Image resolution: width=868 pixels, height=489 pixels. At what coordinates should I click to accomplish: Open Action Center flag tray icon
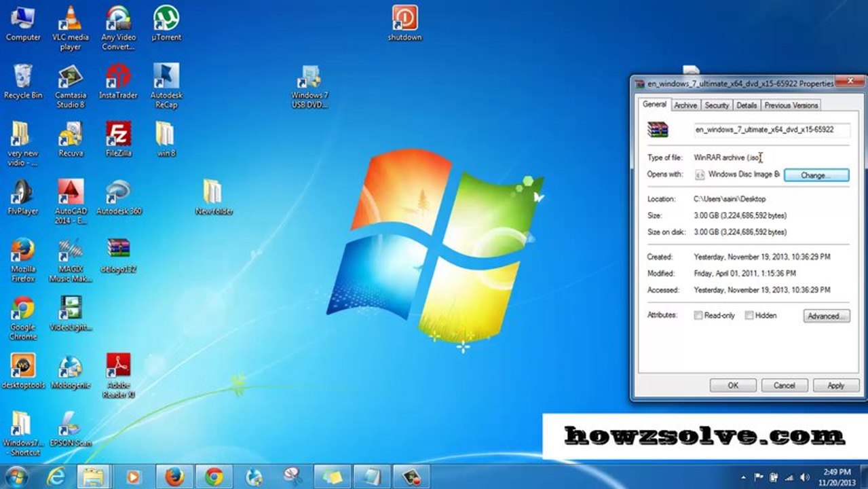[759, 477]
